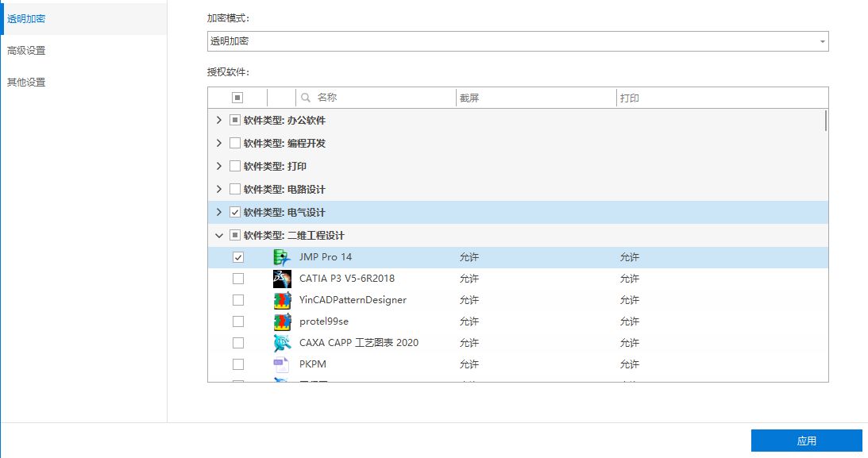Click 截屏 允许 value for protel99se
This screenshot has width=868, height=458.
(x=469, y=321)
